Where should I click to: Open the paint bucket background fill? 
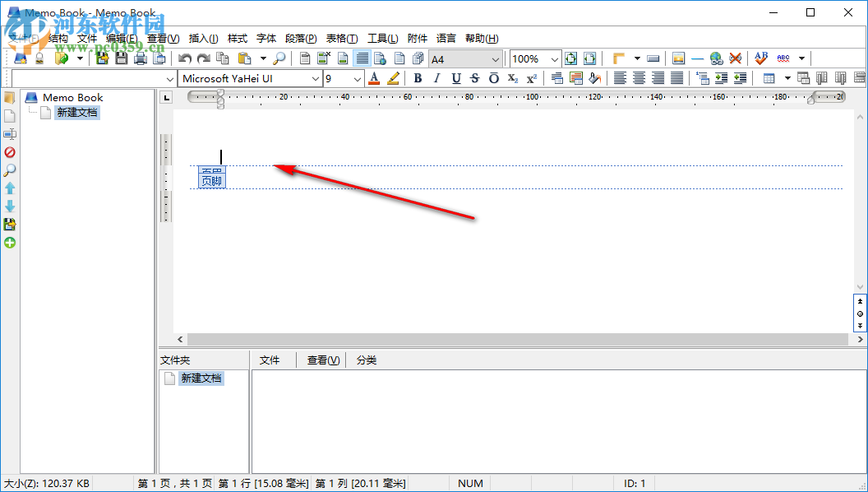[594, 78]
